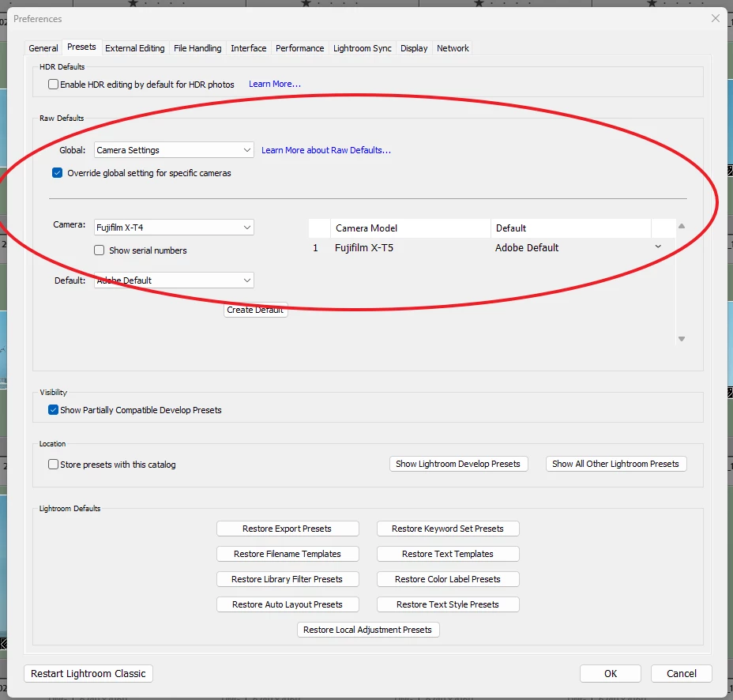Confirm preferences with OK
The height and width of the screenshot is (700, 733).
(610, 673)
